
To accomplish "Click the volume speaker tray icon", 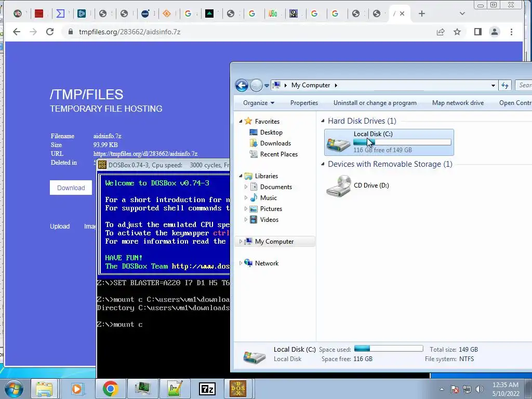I will click(479, 389).
